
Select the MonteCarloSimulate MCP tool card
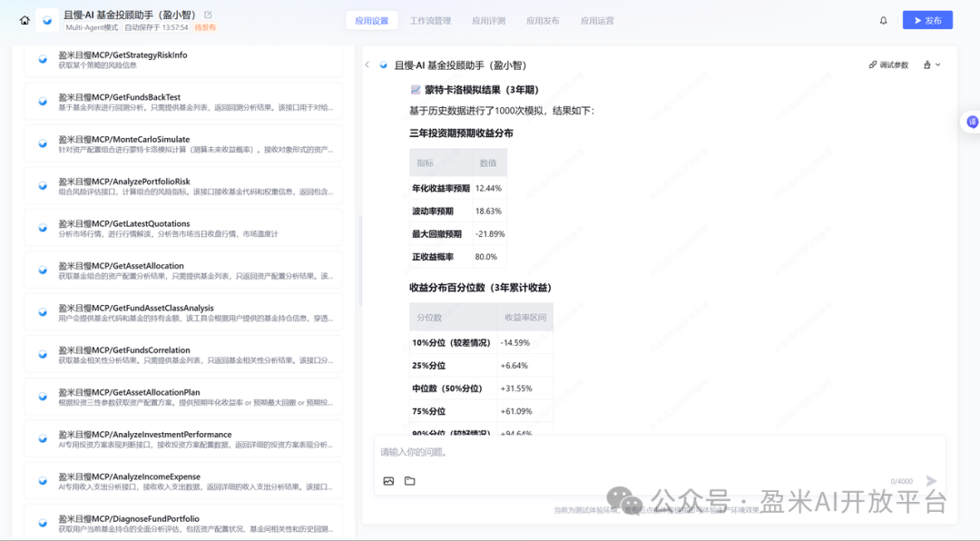181,145
